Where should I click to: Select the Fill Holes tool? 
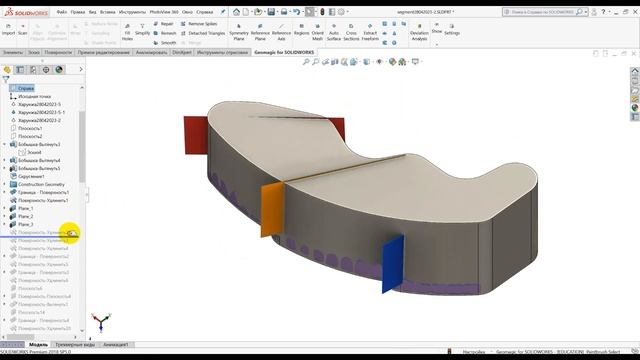[127, 32]
